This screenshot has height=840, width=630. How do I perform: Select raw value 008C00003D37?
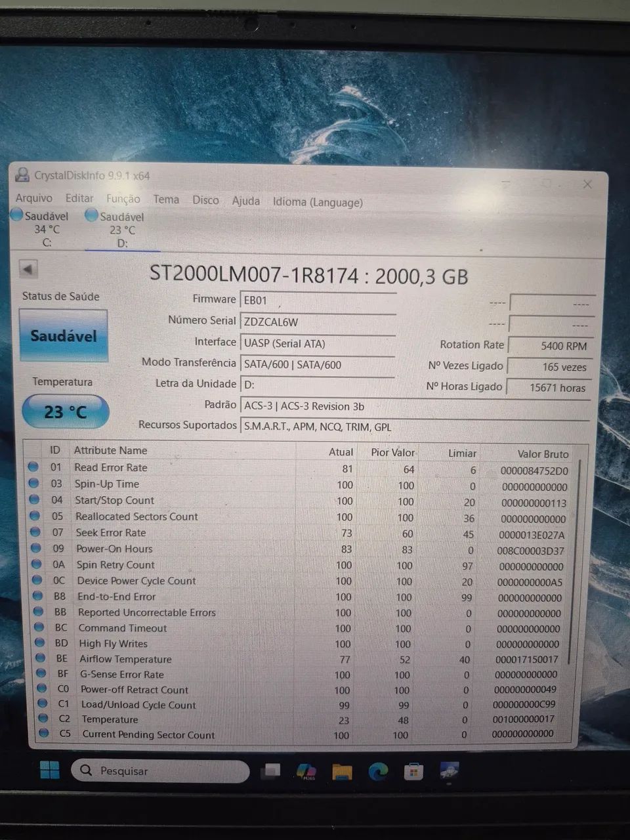click(530, 551)
